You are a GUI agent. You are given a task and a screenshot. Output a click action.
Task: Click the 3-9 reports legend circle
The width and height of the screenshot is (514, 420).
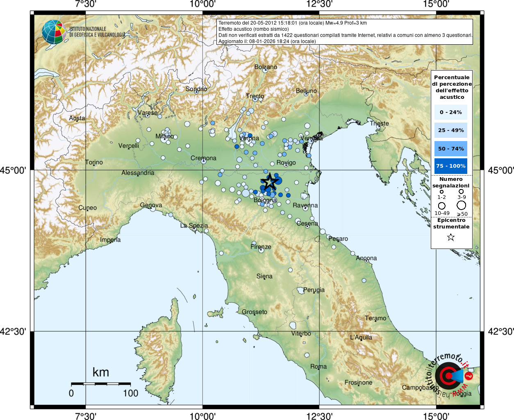461,191
